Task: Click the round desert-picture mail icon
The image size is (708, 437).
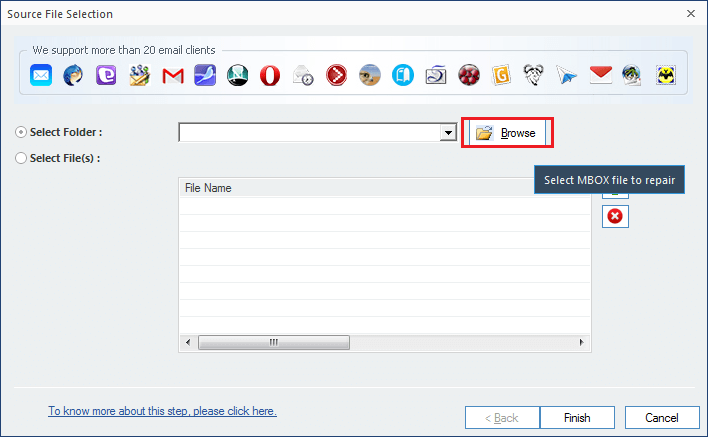Action: 369,75
